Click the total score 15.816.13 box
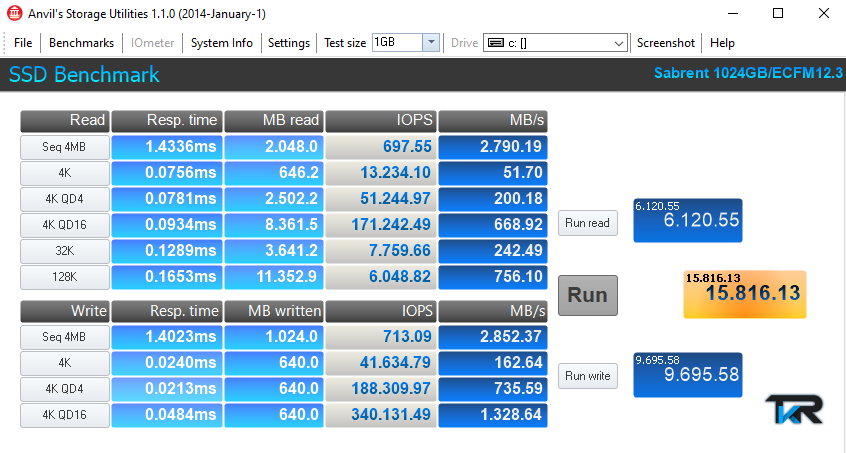This screenshot has height=453, width=846. [745, 294]
